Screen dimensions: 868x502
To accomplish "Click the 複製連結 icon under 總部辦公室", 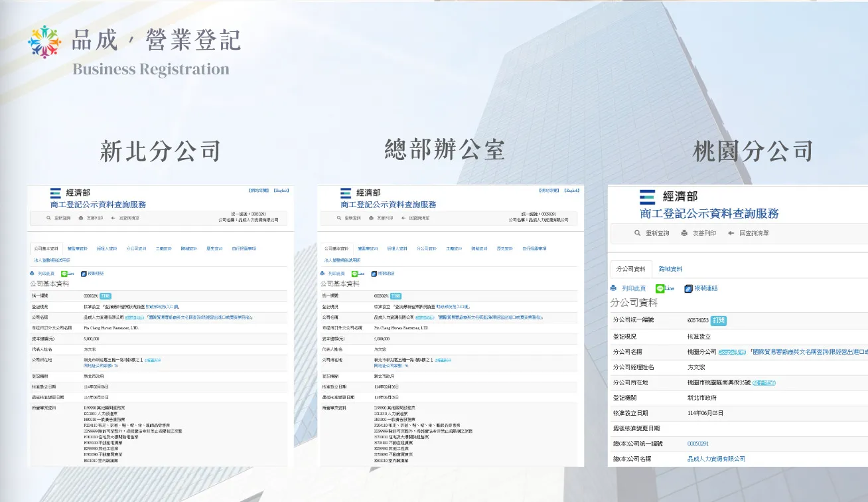I will pyautogui.click(x=374, y=273).
